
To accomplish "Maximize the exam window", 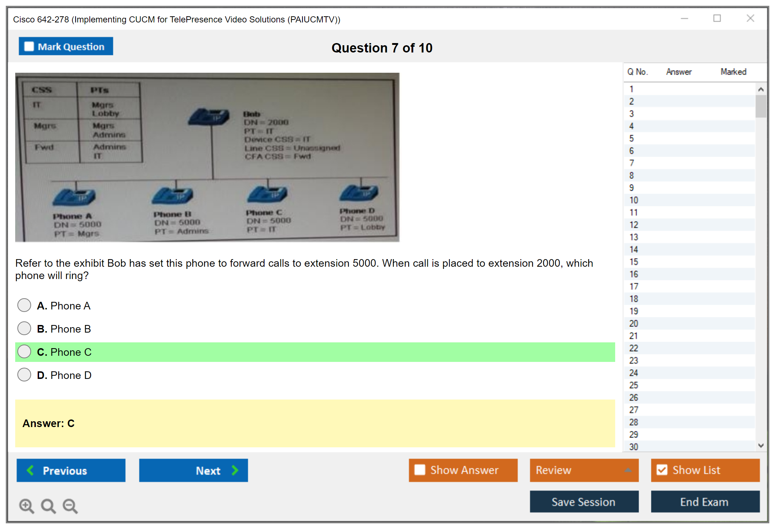I will tap(717, 18).
